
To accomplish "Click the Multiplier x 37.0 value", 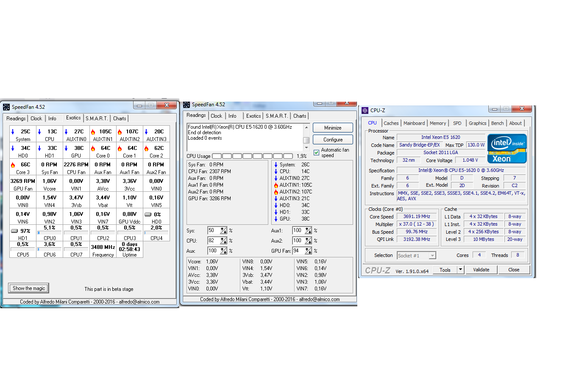I will point(417,224).
